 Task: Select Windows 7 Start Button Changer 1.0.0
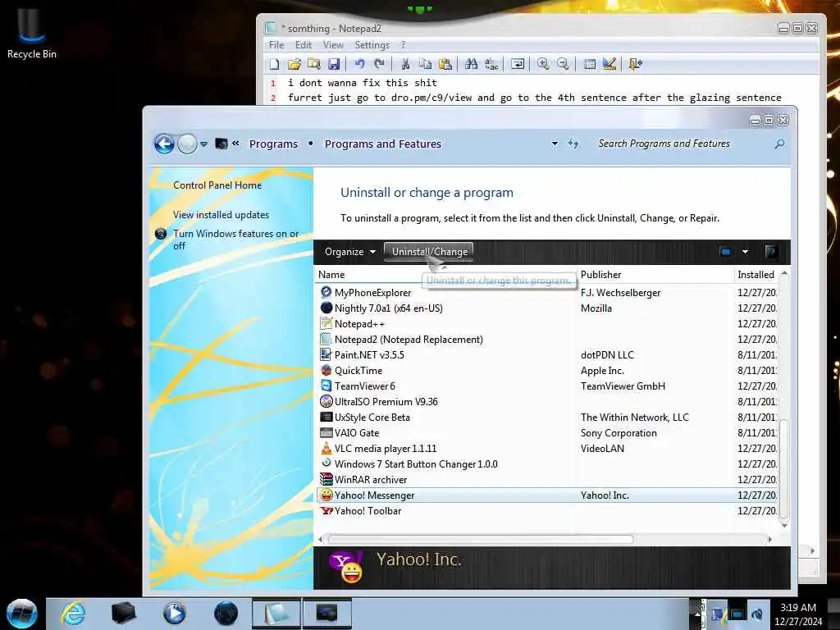[x=547, y=464]
